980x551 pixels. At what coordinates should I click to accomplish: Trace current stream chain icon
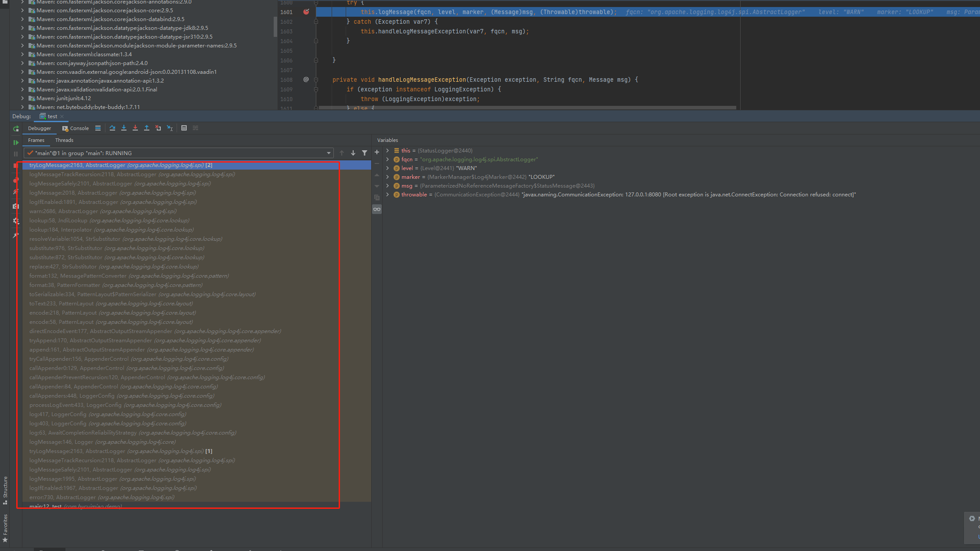coord(195,128)
